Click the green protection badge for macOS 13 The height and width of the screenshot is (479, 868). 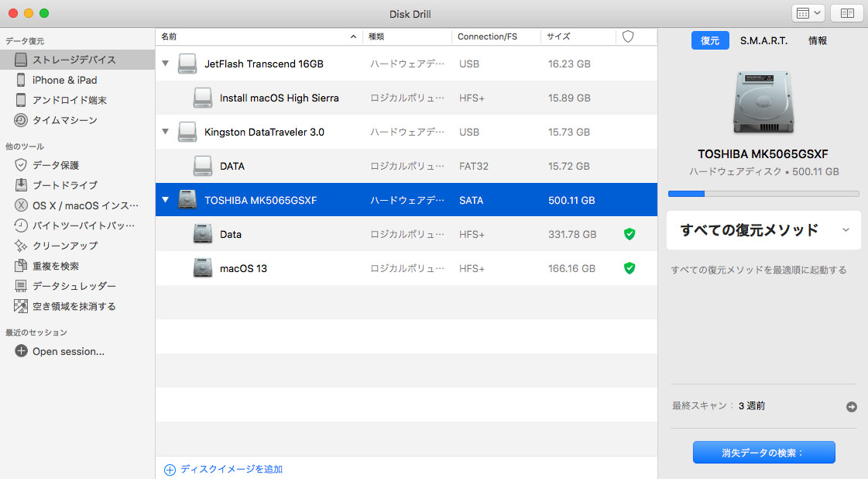click(x=629, y=268)
